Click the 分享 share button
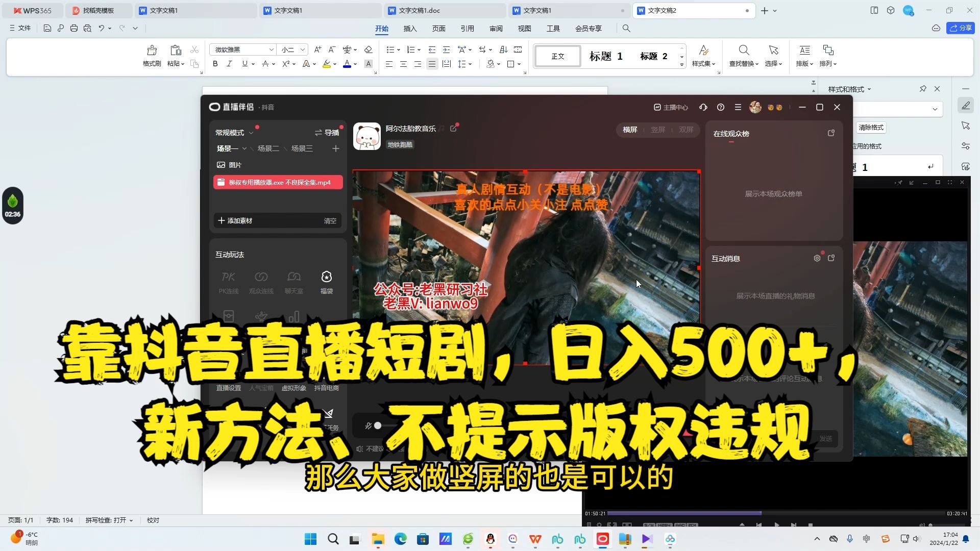 coord(961,28)
